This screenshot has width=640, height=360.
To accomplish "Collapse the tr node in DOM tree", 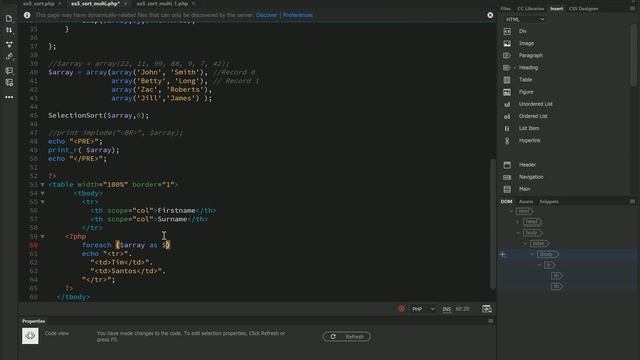I will coord(539,265).
